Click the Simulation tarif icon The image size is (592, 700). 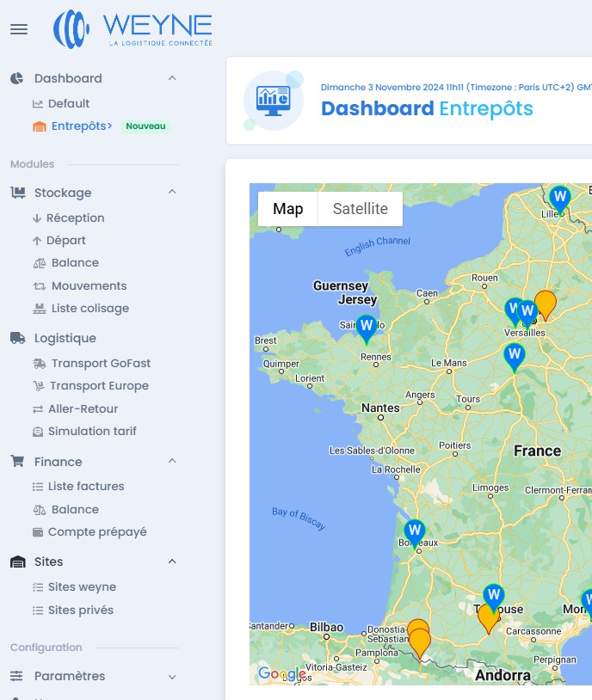coord(38,432)
